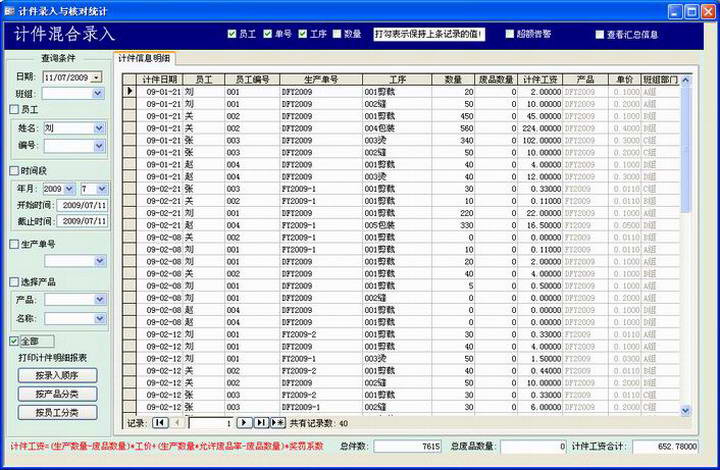Viewport: 720px width, 470px height.
Task: Check the 生产单号 filter checkbox
Action: pyautogui.click(x=14, y=244)
